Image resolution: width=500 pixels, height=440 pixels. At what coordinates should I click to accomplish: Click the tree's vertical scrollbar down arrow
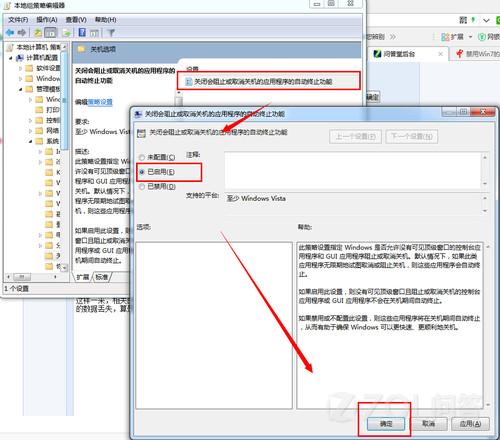tap(64, 268)
